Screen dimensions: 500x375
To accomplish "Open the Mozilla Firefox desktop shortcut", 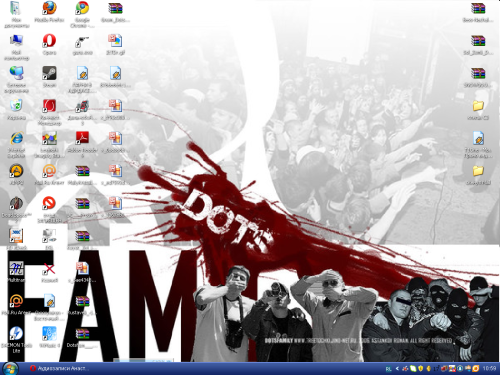I will [49, 8].
